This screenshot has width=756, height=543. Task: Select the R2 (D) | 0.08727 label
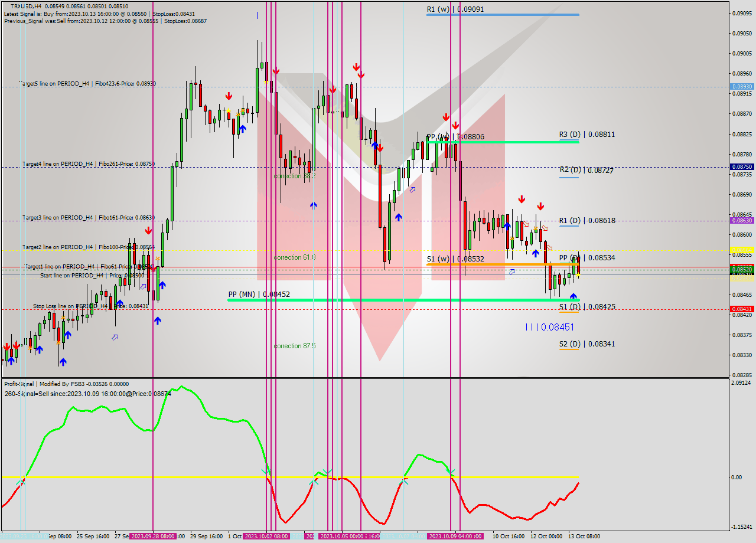(587, 170)
